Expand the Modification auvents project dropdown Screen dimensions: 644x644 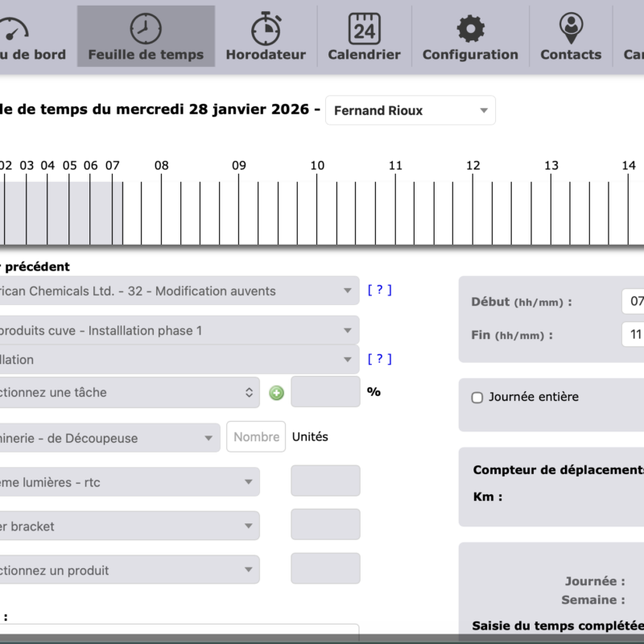coord(177,291)
